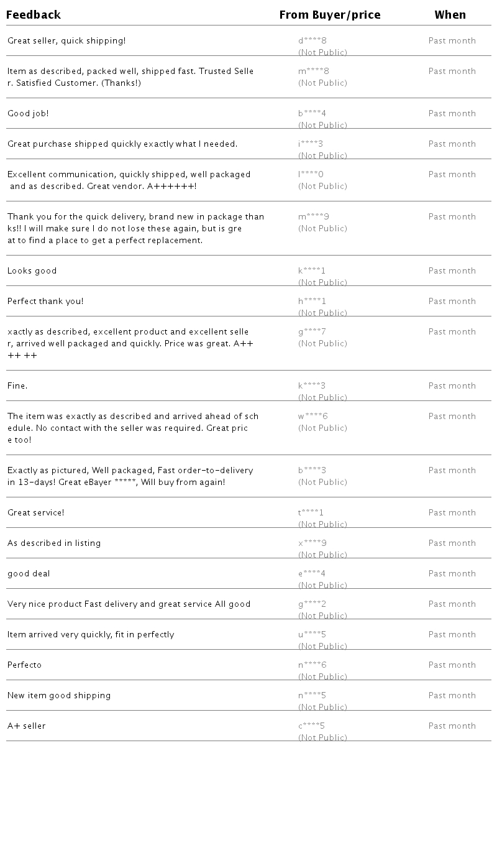This screenshot has height=868, width=497.
Task: Open buyer g****7 profile
Action: click(312, 332)
